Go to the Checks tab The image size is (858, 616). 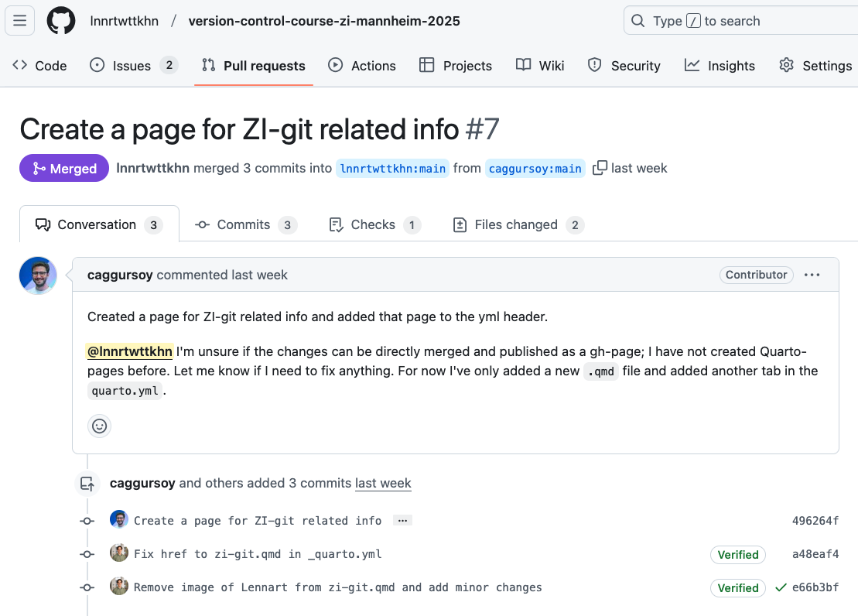(374, 224)
